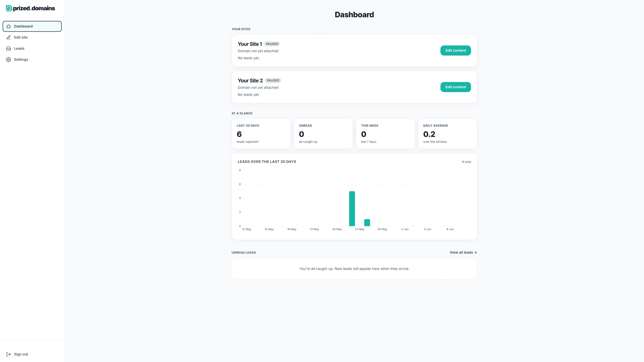Click the PAUSED badge on Site 1

pyautogui.click(x=272, y=44)
